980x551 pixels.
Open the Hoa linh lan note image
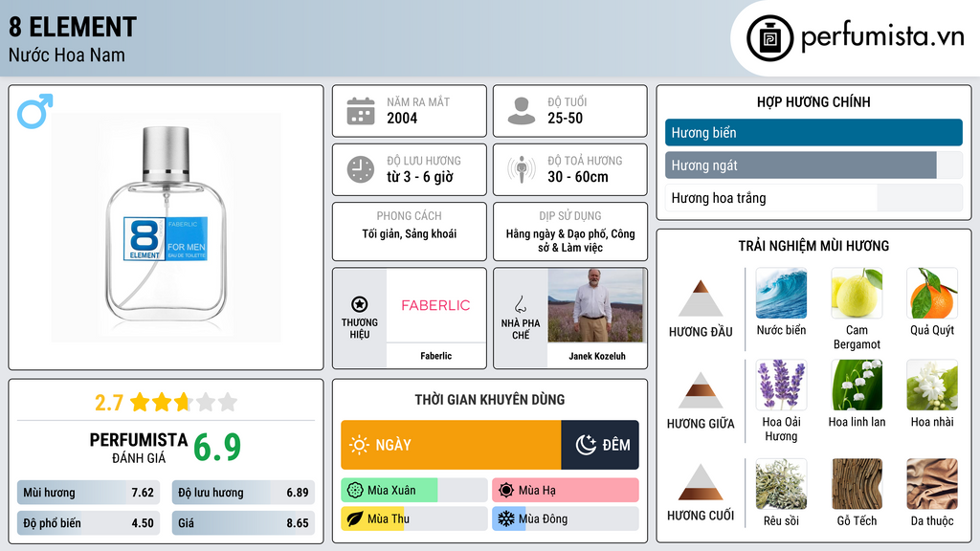[857, 385]
